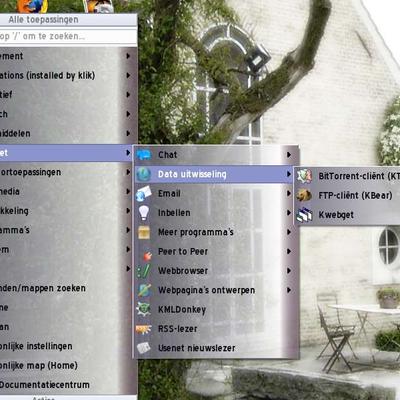Click the Webbrowser icon
The height and width of the screenshot is (400, 400).
(144, 271)
